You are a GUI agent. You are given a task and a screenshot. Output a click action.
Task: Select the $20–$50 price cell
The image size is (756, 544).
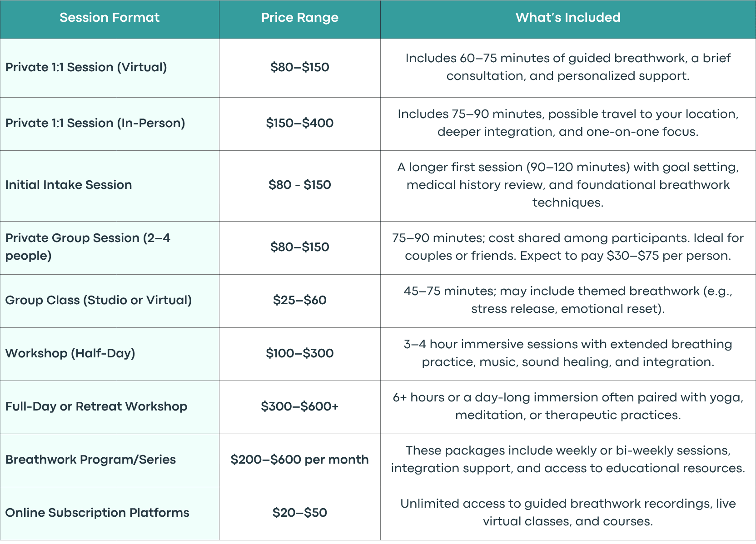coord(300,513)
